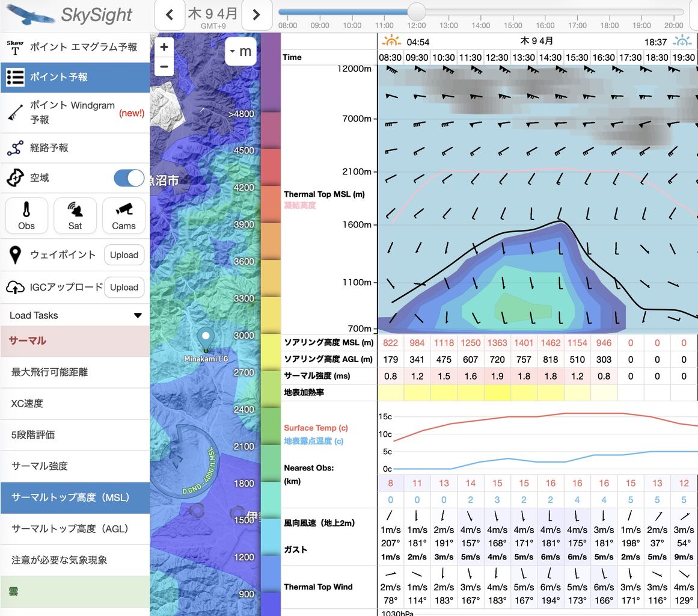The image size is (698, 616).
Task: Click the sunset icon at 18:37
Action: tap(682, 42)
